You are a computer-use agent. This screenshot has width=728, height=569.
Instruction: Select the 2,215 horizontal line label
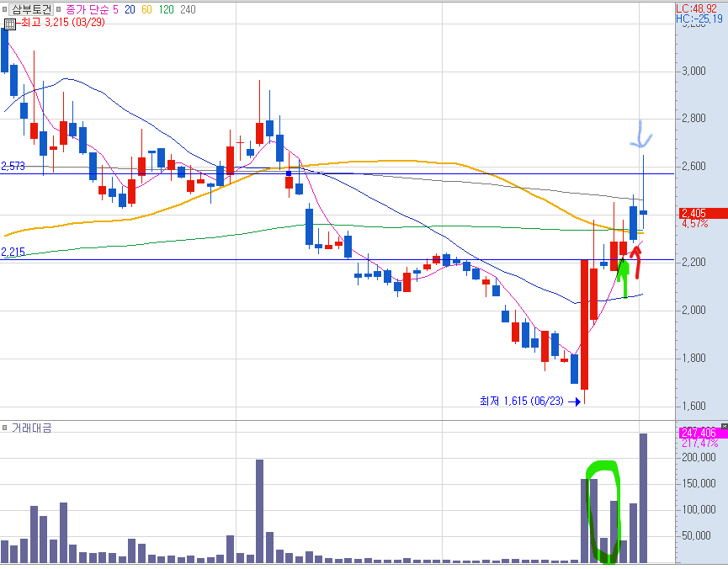click(13, 253)
